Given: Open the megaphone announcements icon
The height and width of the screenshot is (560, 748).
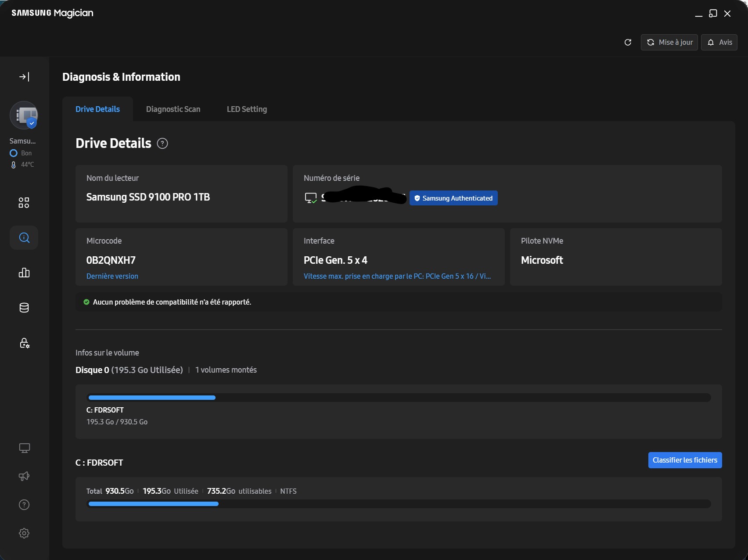Looking at the screenshot, I should tap(24, 476).
